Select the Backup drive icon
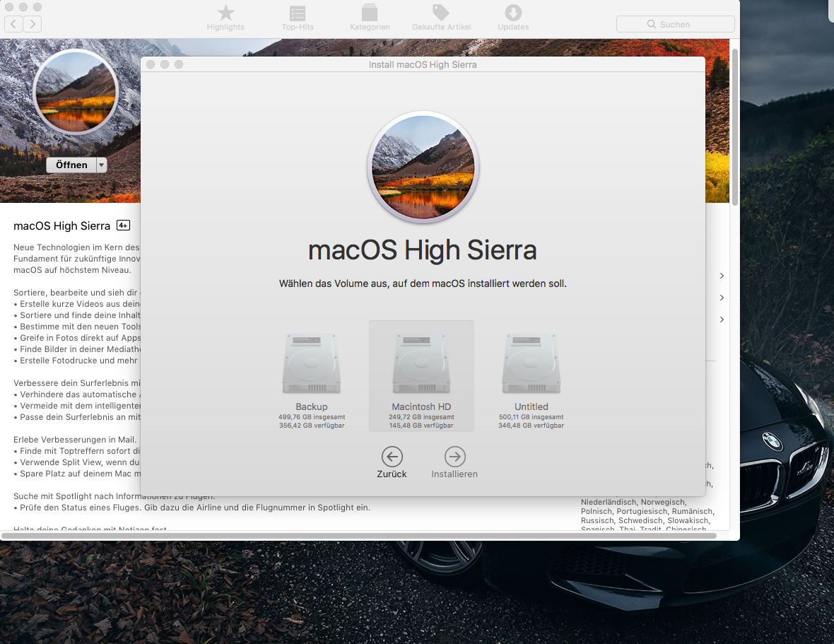This screenshot has width=834, height=644. (312, 364)
